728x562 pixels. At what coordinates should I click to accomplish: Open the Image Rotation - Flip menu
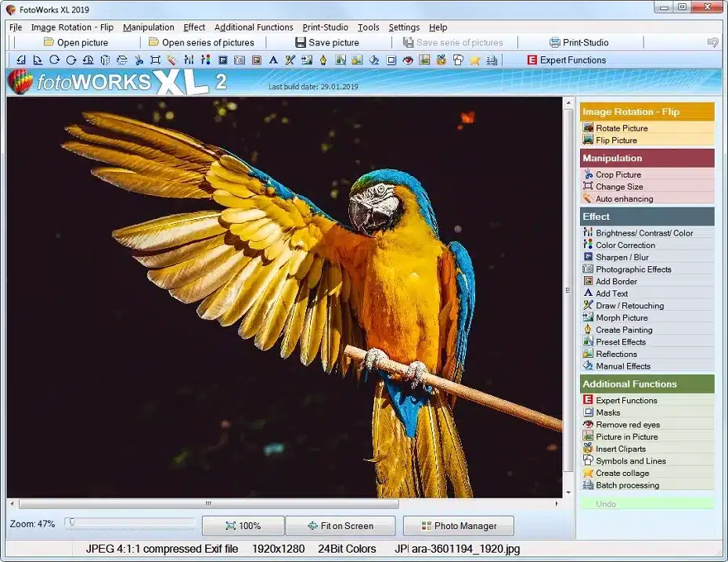coord(72,27)
